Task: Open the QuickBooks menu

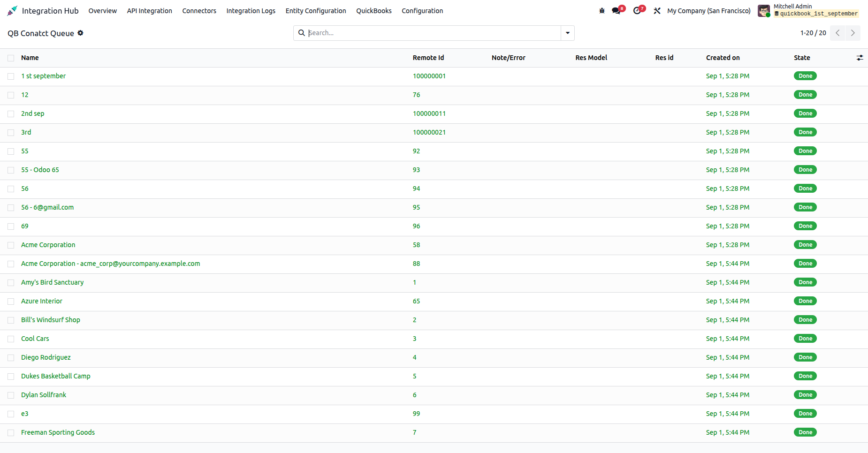Action: click(374, 11)
